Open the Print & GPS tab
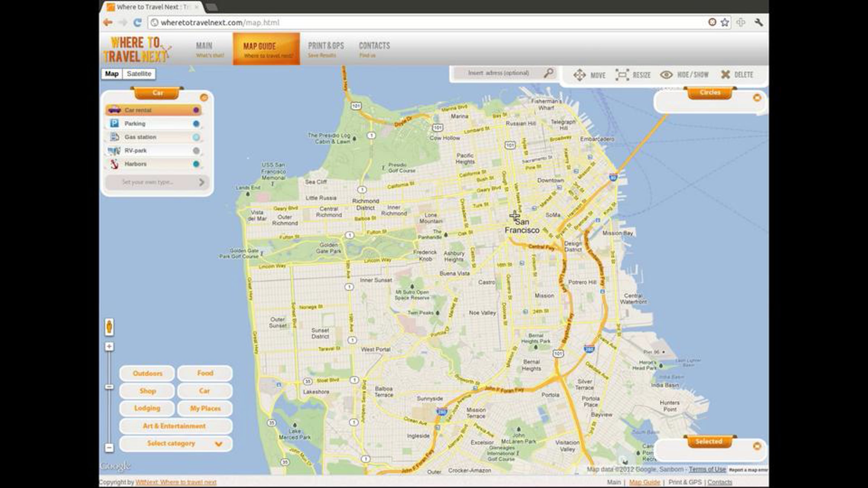The width and height of the screenshot is (868, 488). 325,49
